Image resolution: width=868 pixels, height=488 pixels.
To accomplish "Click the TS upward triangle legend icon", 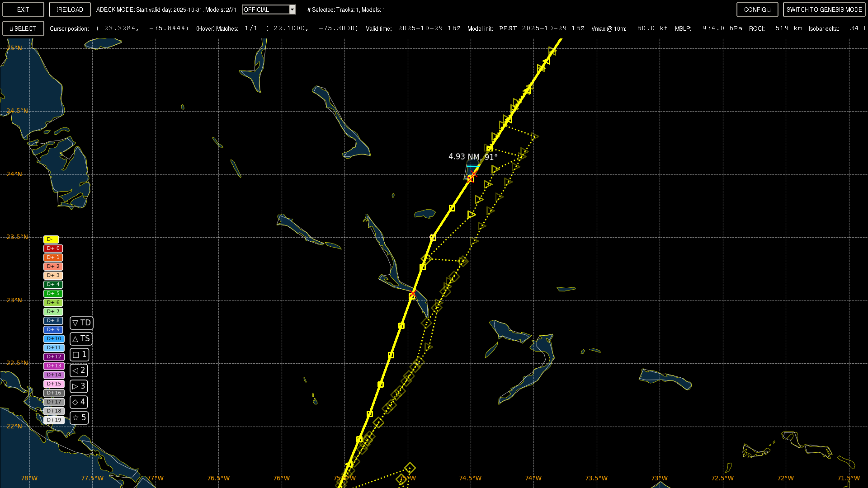I will [x=75, y=339].
